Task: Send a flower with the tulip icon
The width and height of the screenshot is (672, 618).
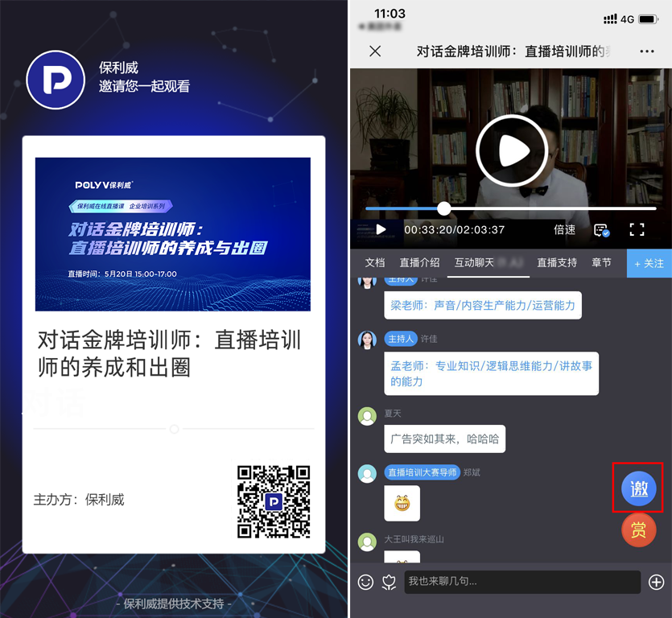Action: (x=389, y=582)
